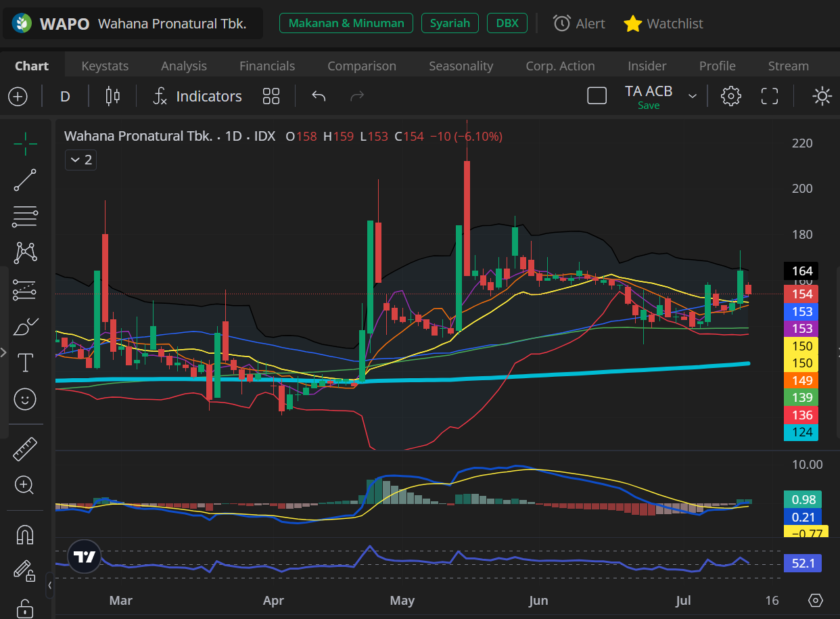Add WAPO to Watchlist

point(663,24)
